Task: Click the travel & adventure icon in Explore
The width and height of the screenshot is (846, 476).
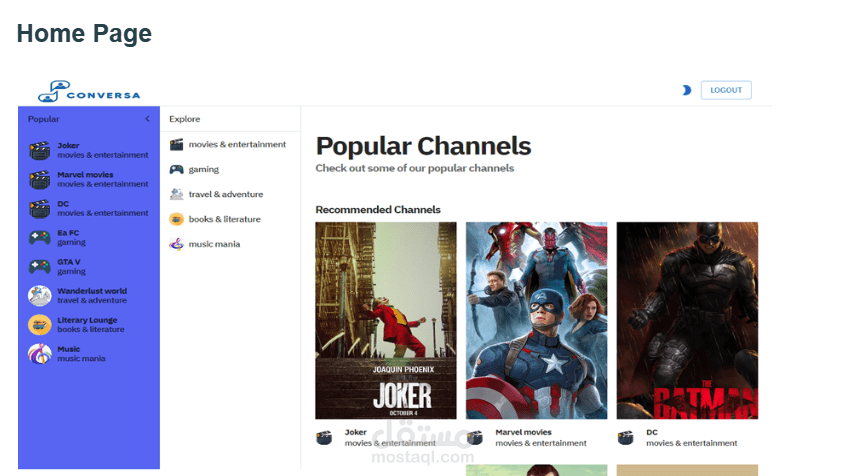Action: 176,194
